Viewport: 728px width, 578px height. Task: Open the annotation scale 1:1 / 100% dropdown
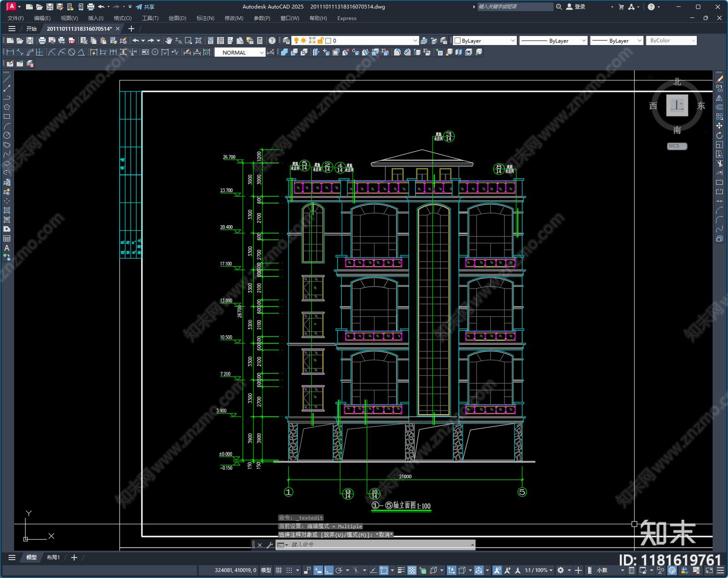[539, 570]
